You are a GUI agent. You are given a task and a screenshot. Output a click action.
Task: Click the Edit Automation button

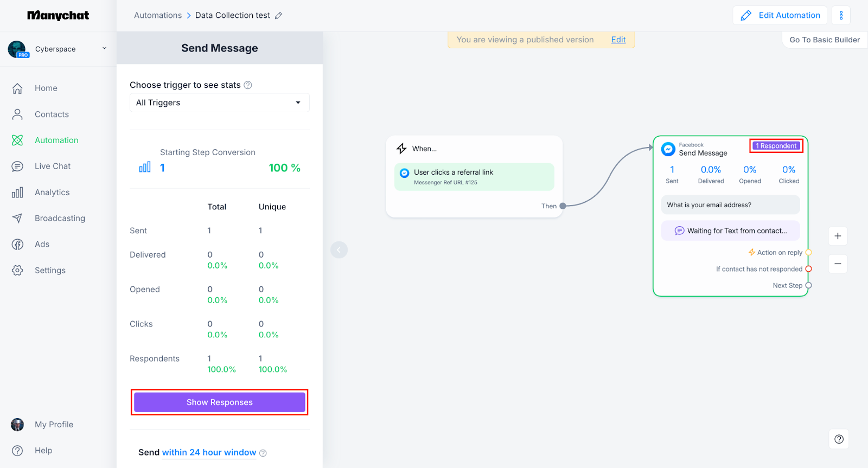click(780, 15)
